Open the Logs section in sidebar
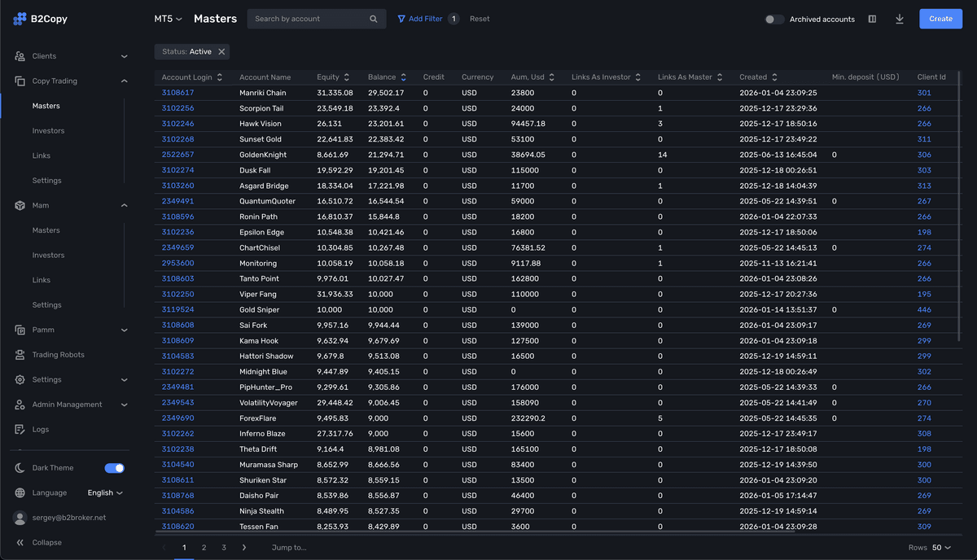Image resolution: width=977 pixels, height=560 pixels. click(20, 429)
